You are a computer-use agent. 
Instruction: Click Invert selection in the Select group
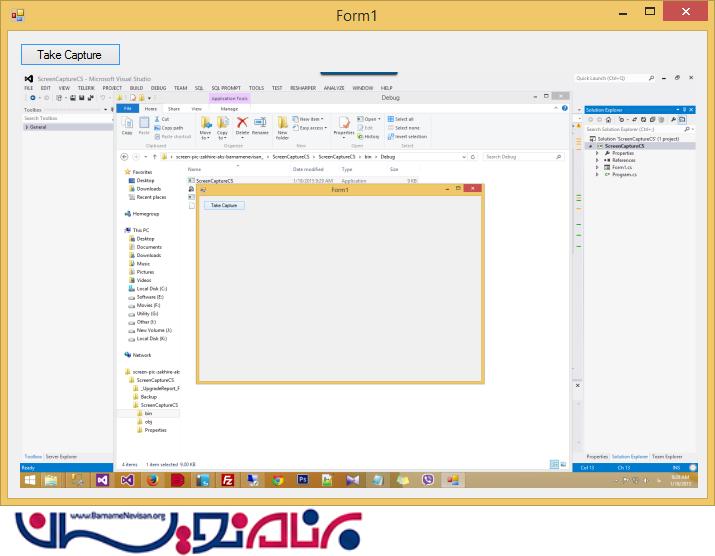(408, 136)
